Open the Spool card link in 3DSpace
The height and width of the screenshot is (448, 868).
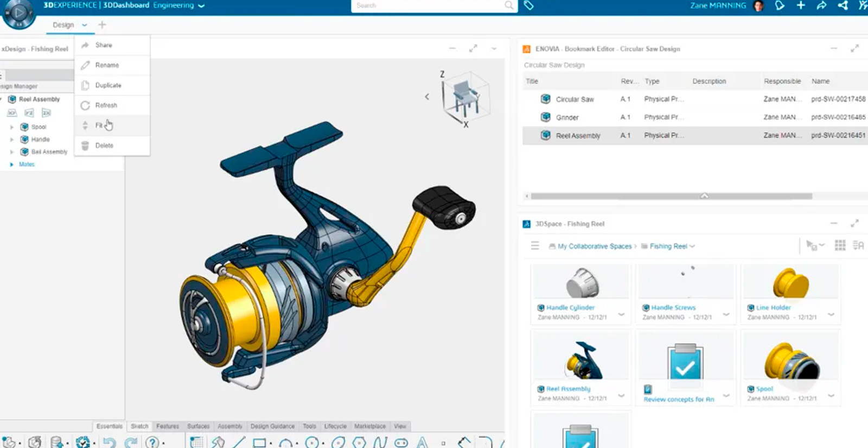[x=764, y=389]
